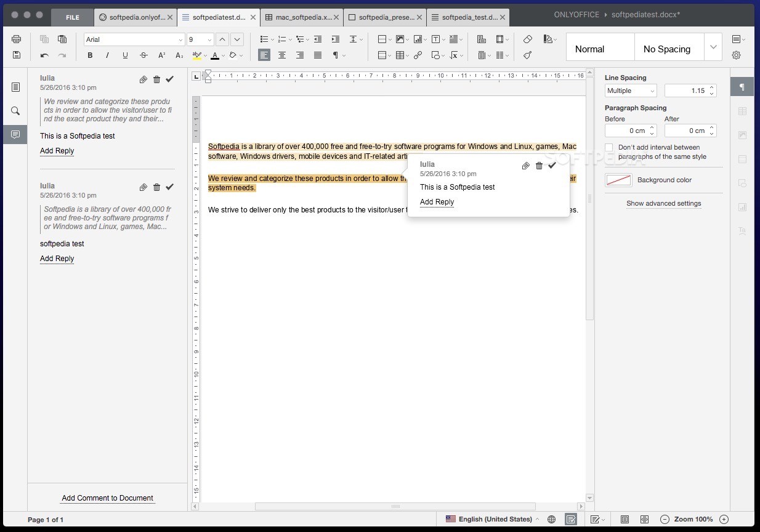Delete the popup comment with trash icon

pos(539,166)
